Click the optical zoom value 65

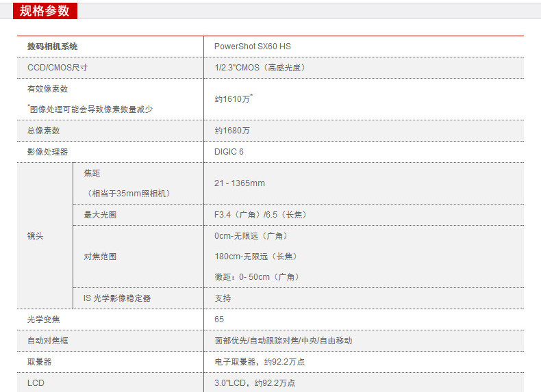pyautogui.click(x=218, y=319)
